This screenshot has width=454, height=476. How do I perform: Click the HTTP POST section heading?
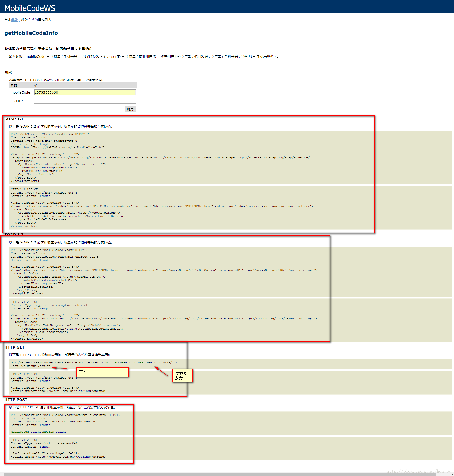click(x=16, y=400)
